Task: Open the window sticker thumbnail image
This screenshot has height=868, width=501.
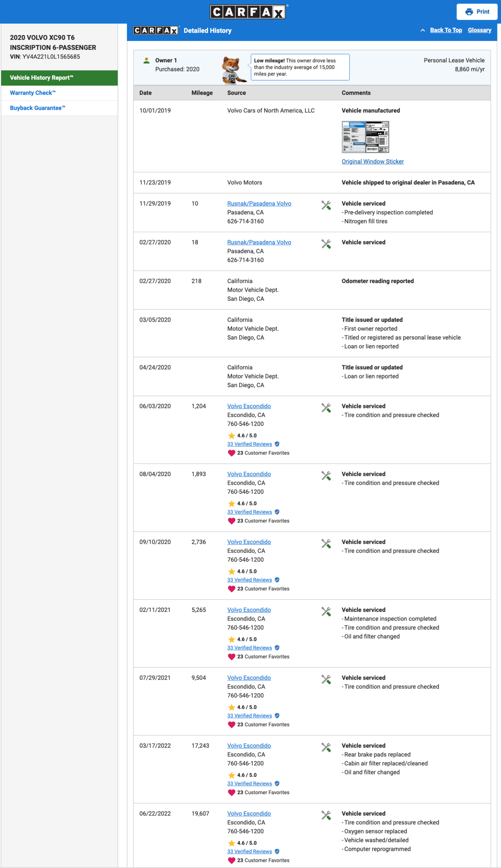Action: pos(365,137)
